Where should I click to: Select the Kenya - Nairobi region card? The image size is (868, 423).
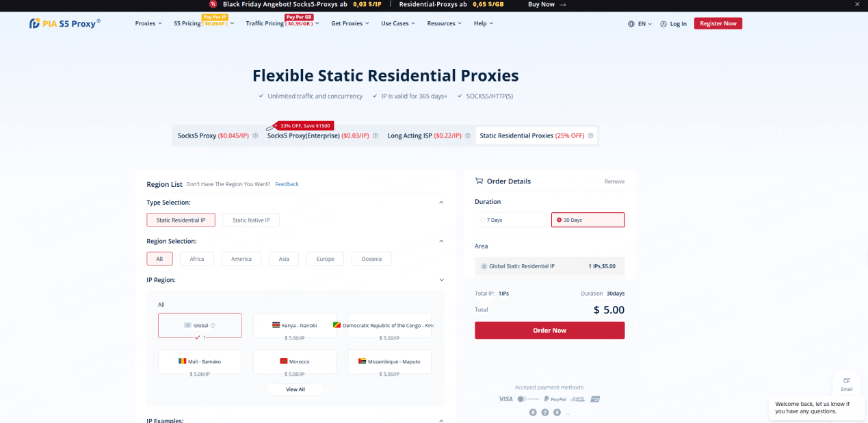coord(294,326)
